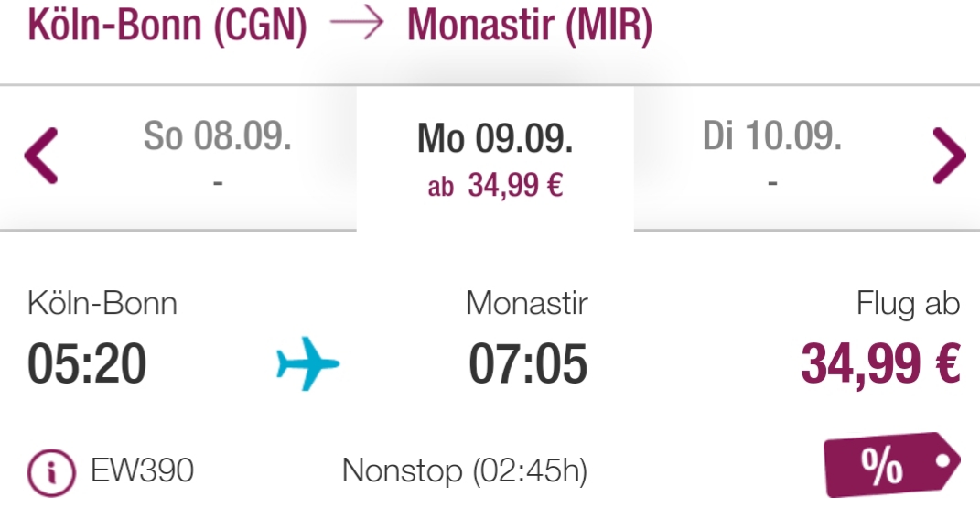Go to previous date with left chevron

[x=41, y=156]
